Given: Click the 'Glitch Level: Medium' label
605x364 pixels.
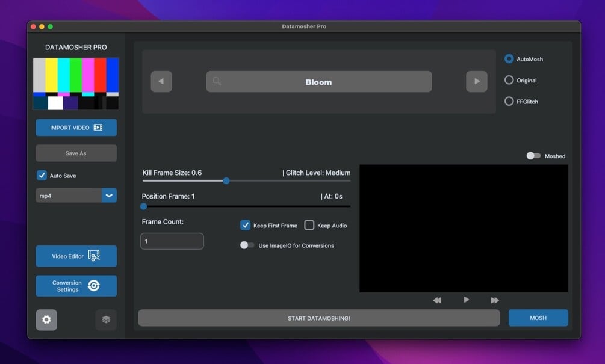Looking at the screenshot, I should point(318,173).
